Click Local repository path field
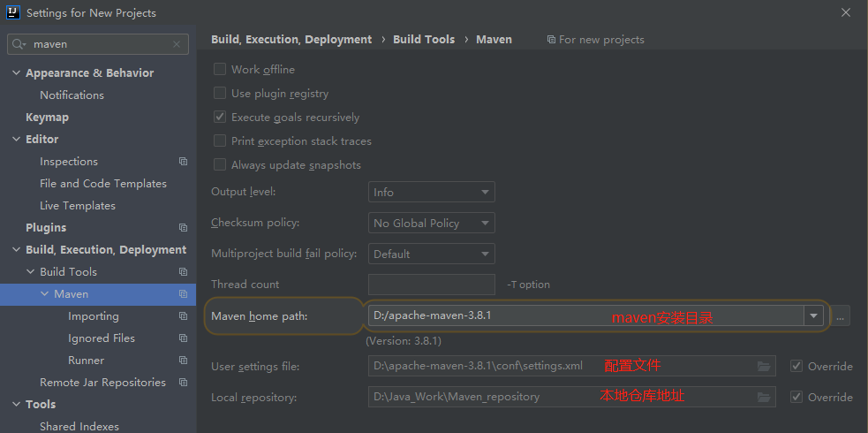 [x=572, y=397]
